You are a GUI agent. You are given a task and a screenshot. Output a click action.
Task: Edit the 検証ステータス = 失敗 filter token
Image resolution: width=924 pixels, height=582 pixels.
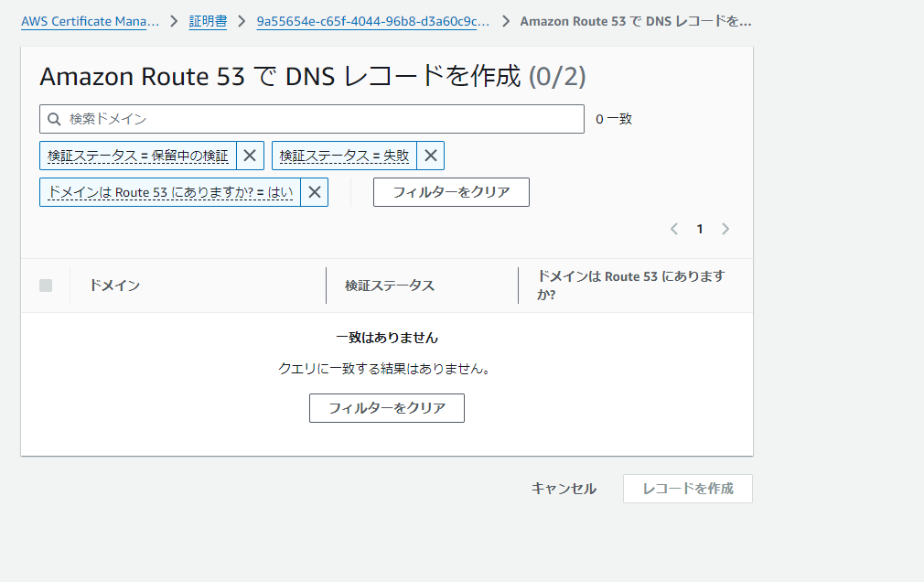pos(344,156)
